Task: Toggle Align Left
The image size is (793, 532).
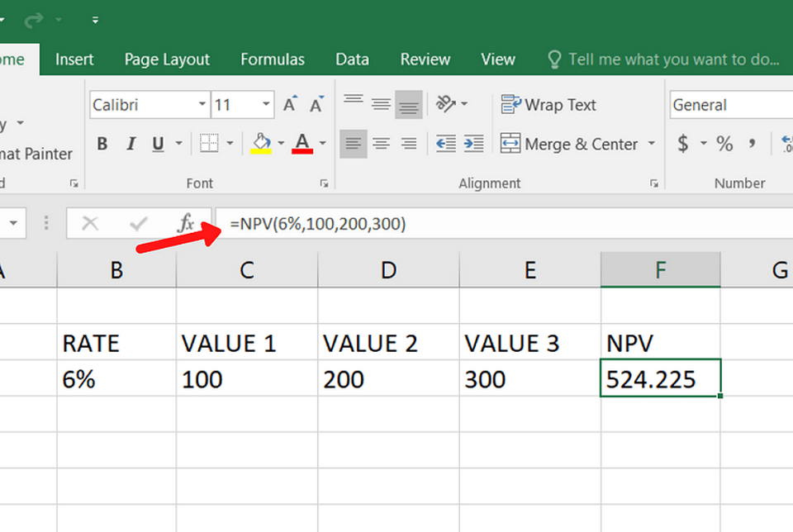Action: tap(353, 144)
